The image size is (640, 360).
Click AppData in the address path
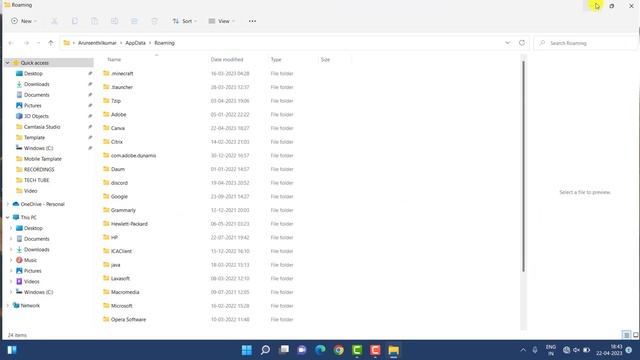tap(136, 43)
